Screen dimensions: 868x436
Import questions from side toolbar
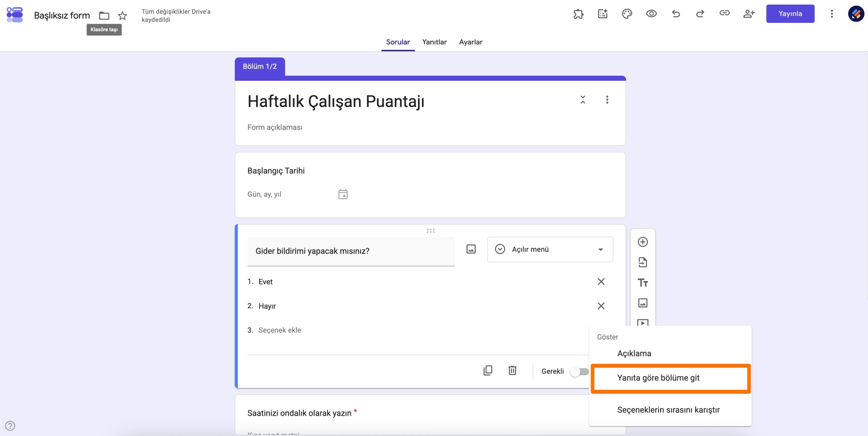(643, 262)
